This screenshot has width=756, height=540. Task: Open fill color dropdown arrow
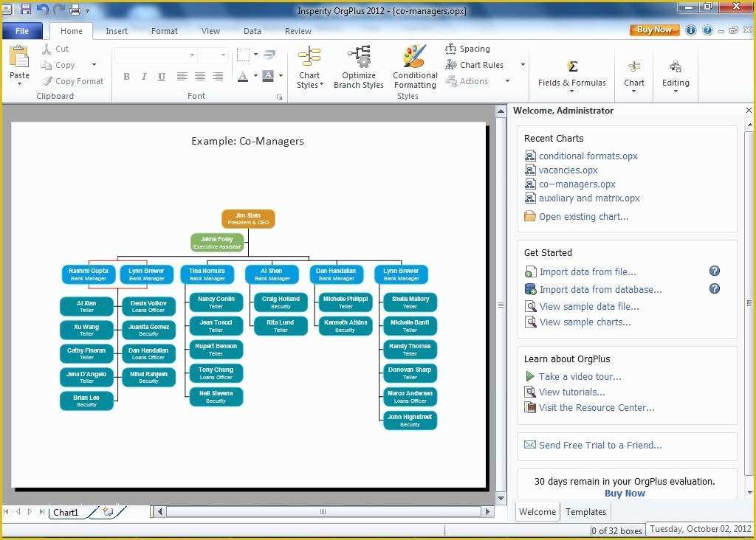pyautogui.click(x=281, y=76)
